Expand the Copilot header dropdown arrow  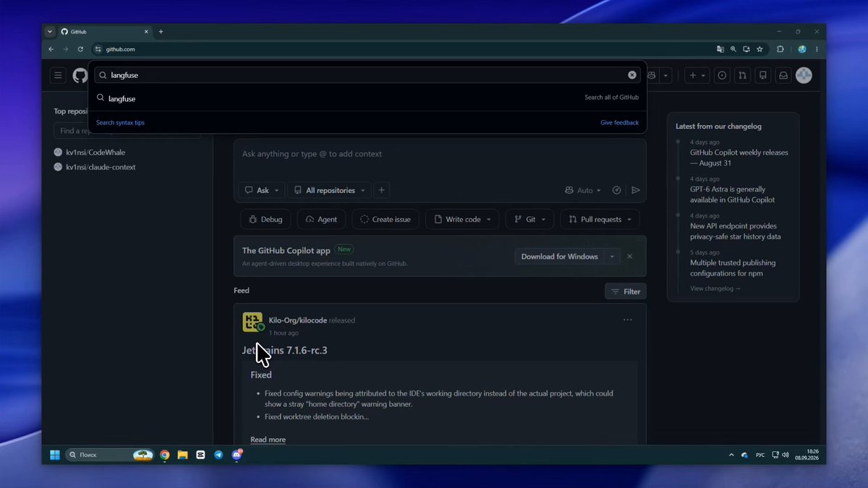point(666,75)
